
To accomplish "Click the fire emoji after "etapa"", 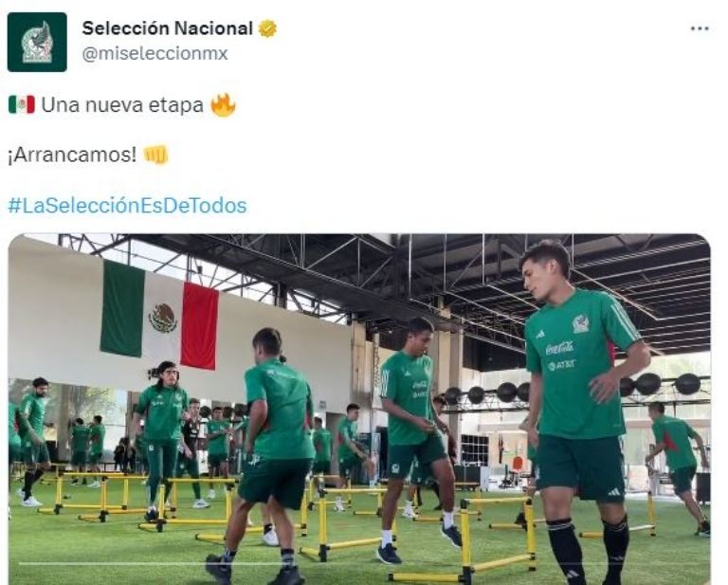I will pos(223,104).
